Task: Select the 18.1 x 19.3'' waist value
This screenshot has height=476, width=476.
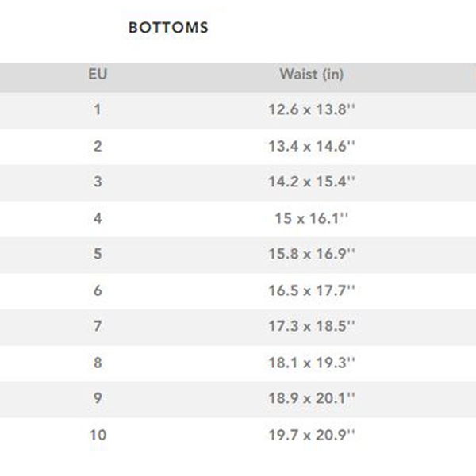Action: coord(311,363)
